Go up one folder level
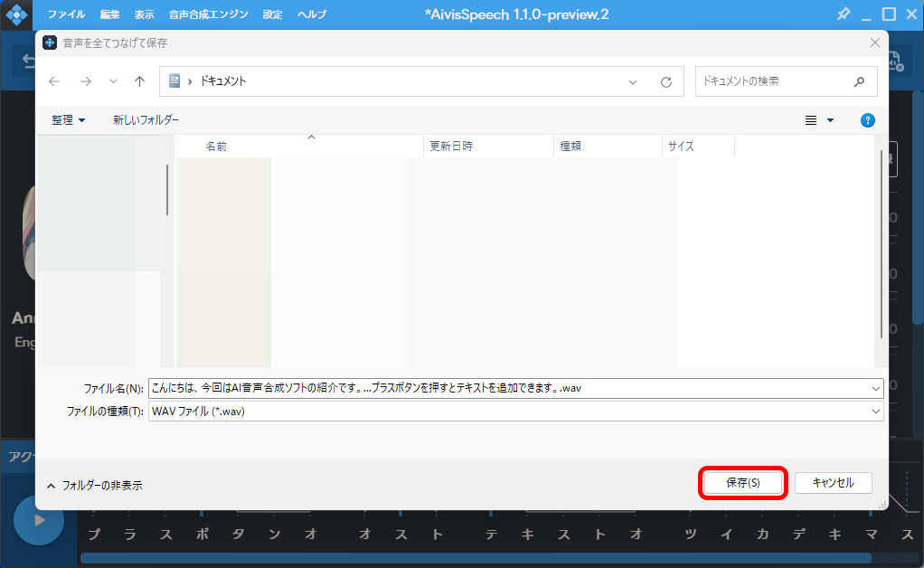The image size is (924, 568). click(139, 81)
